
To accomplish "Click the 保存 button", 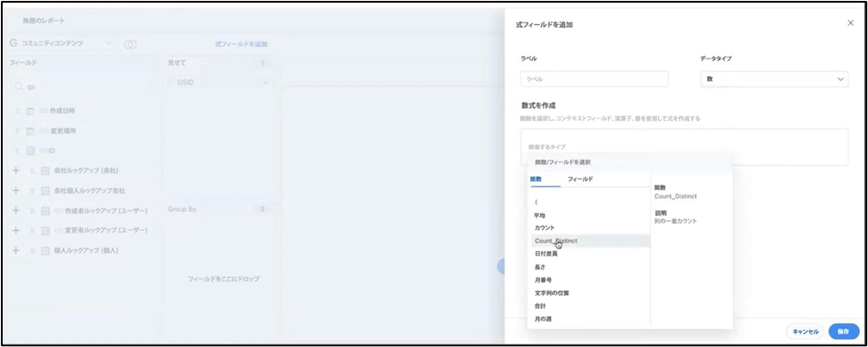I will pyautogui.click(x=844, y=332).
